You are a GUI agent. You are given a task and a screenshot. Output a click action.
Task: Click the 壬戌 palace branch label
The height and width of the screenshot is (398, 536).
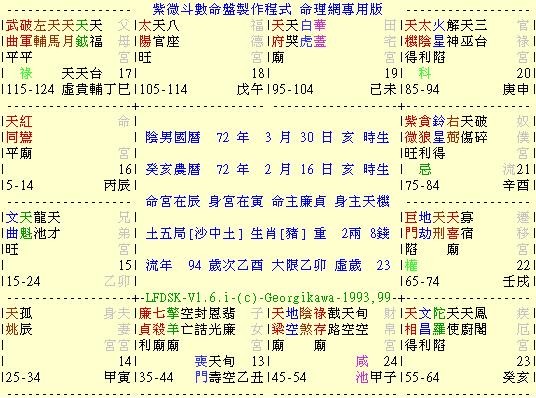point(516,281)
